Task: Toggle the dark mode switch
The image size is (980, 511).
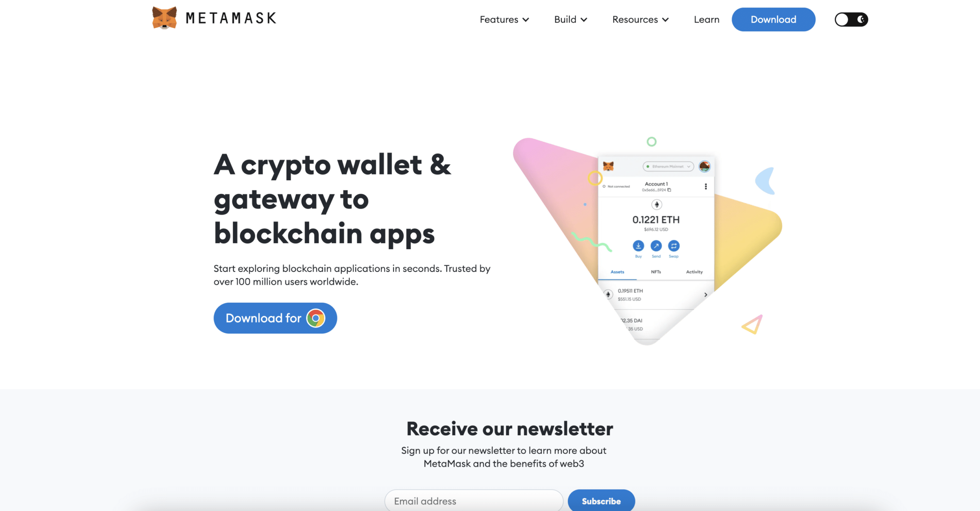Action: click(850, 19)
